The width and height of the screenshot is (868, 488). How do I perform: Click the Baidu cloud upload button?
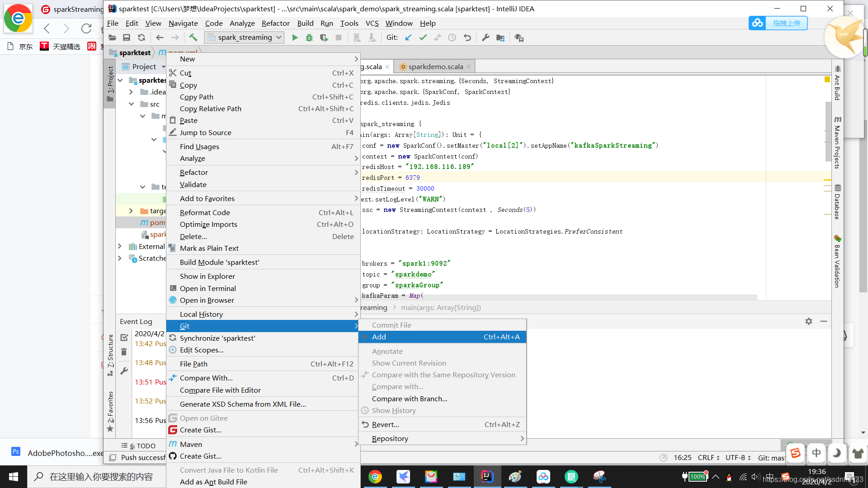[x=778, y=23]
